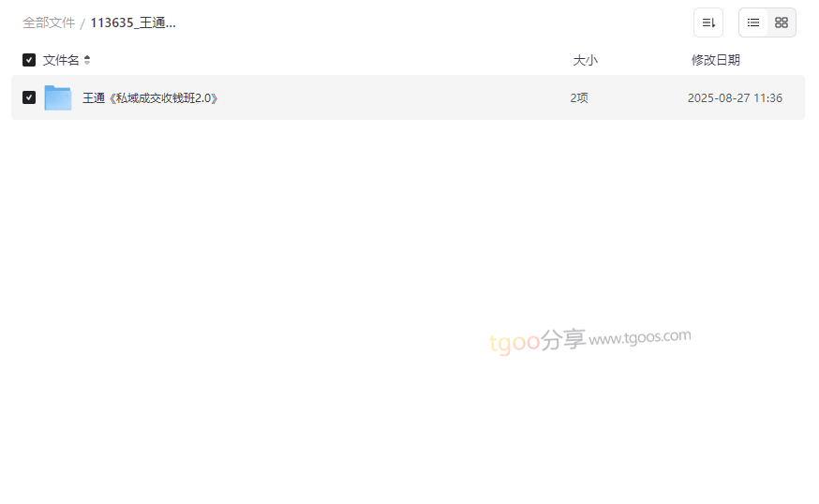Switch to list view layout
Image resolution: width=819 pixels, height=504 pixels.
(x=753, y=22)
